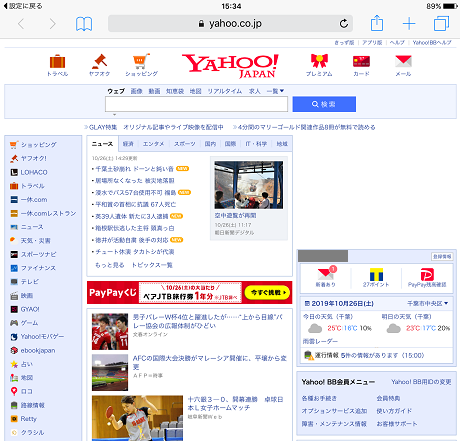
Task: Select the 動画 search tab
Action: coord(154,91)
